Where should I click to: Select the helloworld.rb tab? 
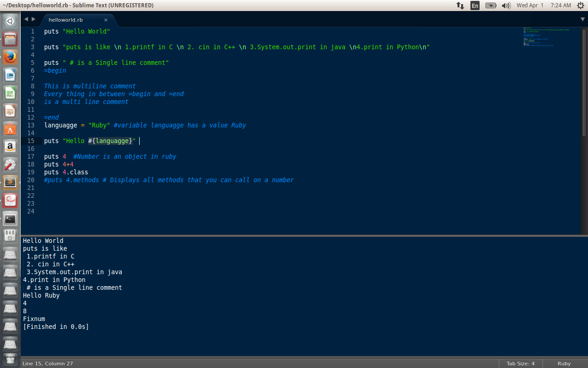(66, 20)
